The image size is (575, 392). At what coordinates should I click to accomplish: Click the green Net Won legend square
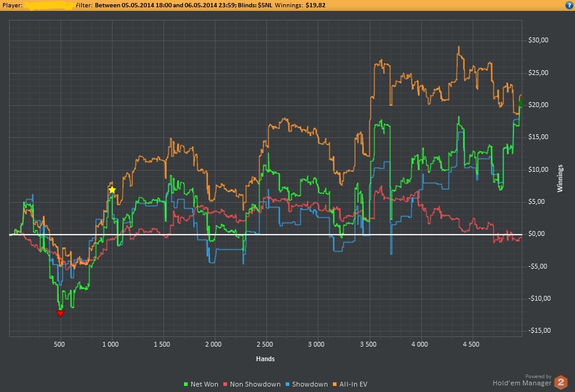[x=186, y=384]
